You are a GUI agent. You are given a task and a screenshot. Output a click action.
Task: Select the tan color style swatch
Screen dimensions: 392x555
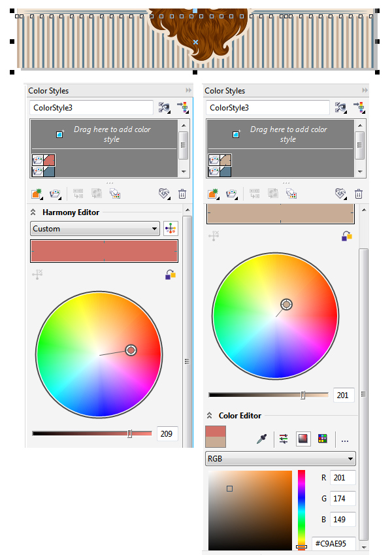click(x=225, y=160)
